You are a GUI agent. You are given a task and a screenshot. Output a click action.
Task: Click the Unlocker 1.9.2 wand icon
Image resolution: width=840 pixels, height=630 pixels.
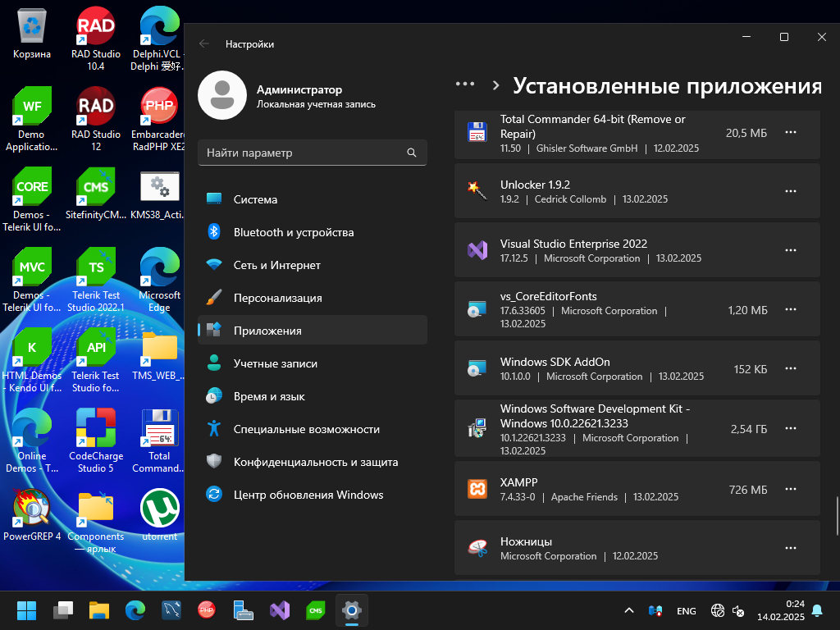point(477,190)
